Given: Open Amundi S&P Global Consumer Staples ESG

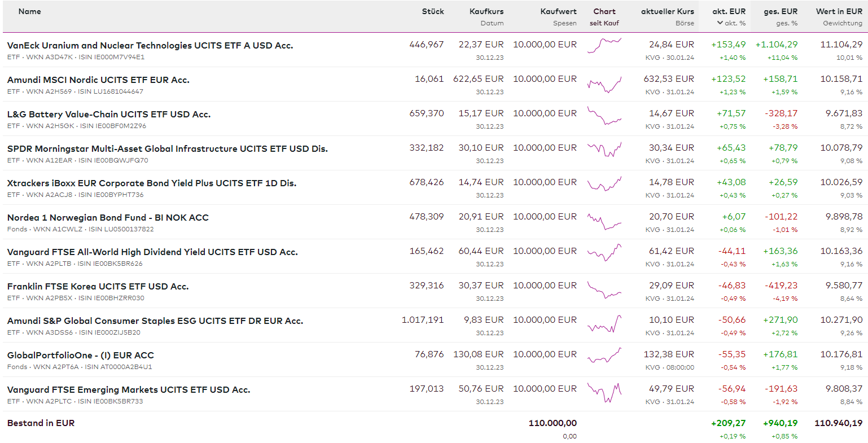Looking at the screenshot, I should (155, 321).
